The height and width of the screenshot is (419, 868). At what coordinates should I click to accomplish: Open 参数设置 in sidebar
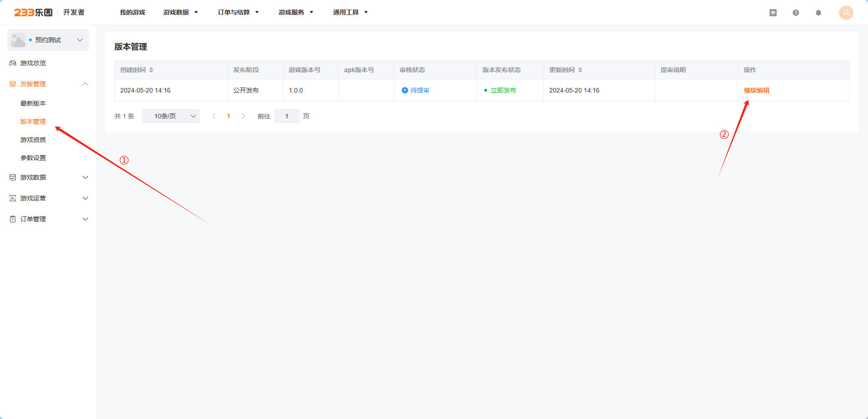(33, 158)
